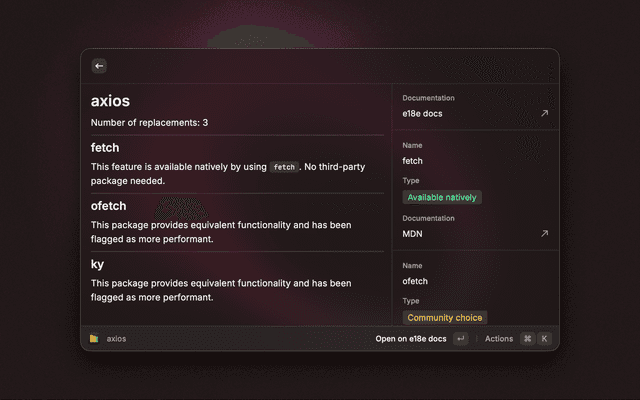Click the fetch replacement heading
This screenshot has height=400, width=640.
(105, 147)
